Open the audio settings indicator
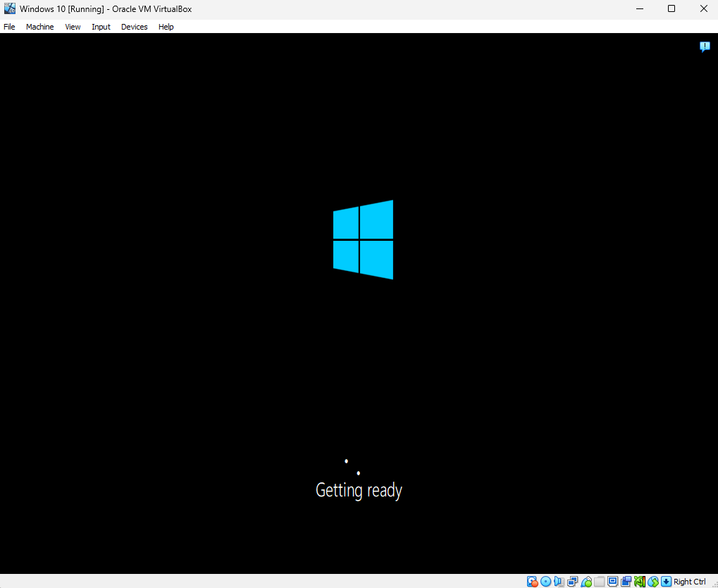The height and width of the screenshot is (588, 718). (559, 582)
